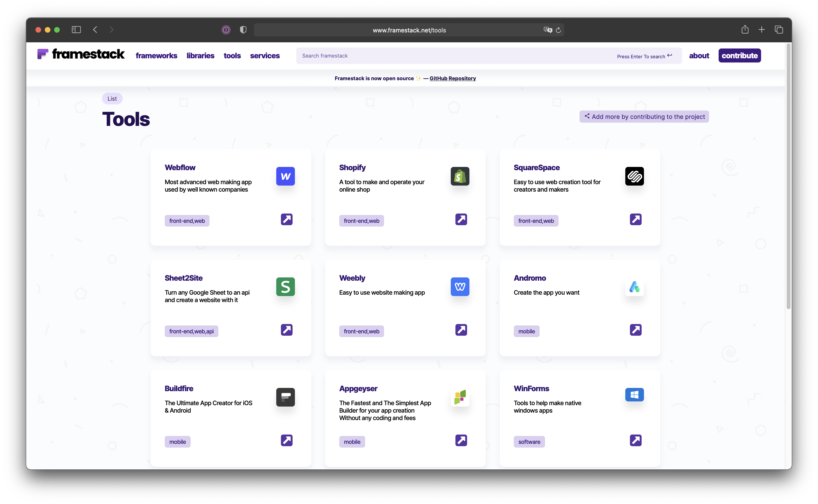This screenshot has width=818, height=504.
Task: Click the Weebly logo icon
Action: 460,287
